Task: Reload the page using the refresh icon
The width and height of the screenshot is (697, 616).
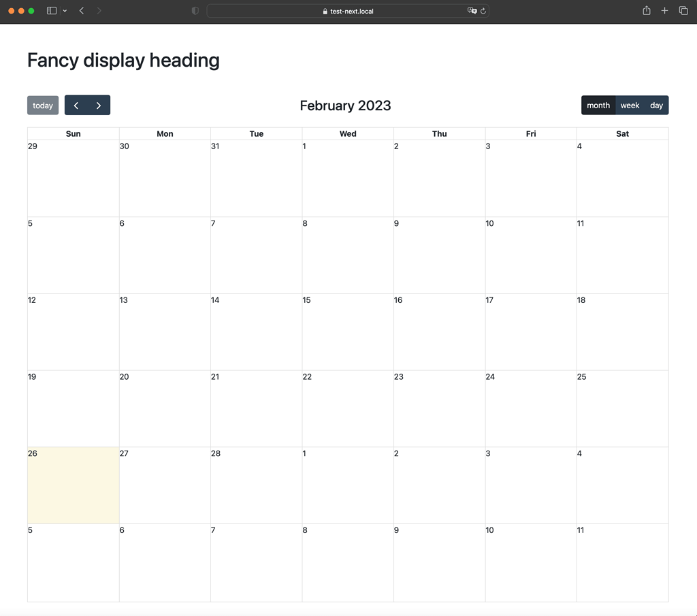Action: click(x=483, y=11)
